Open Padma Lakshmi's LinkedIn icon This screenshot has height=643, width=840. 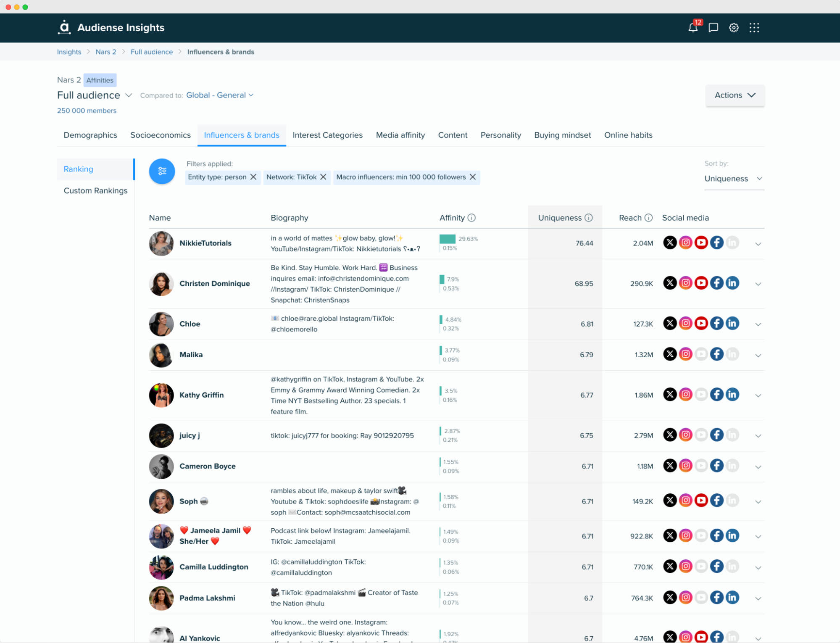[x=732, y=598]
